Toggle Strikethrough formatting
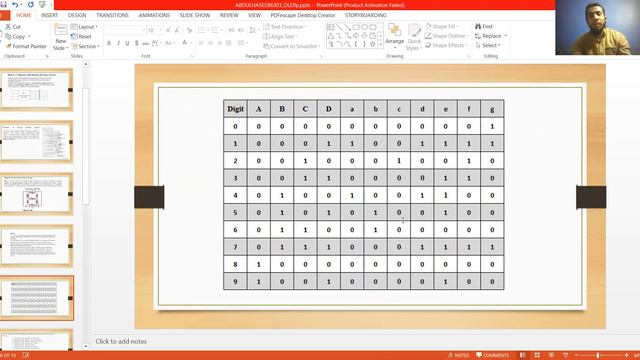The height and width of the screenshot is (360, 640). pyautogui.click(x=145, y=43)
